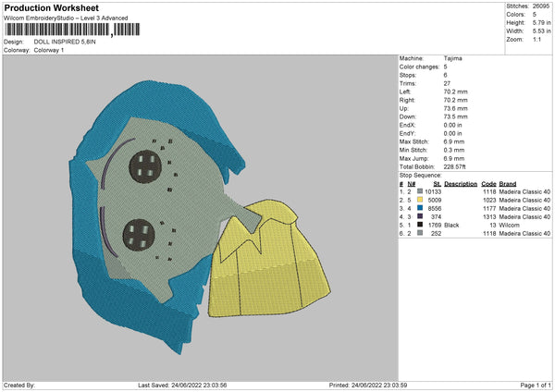Select the design name 'DOLL INSPIRED 5,8IN'
Image resolution: width=555 pixels, height=392 pixels.
coord(65,42)
